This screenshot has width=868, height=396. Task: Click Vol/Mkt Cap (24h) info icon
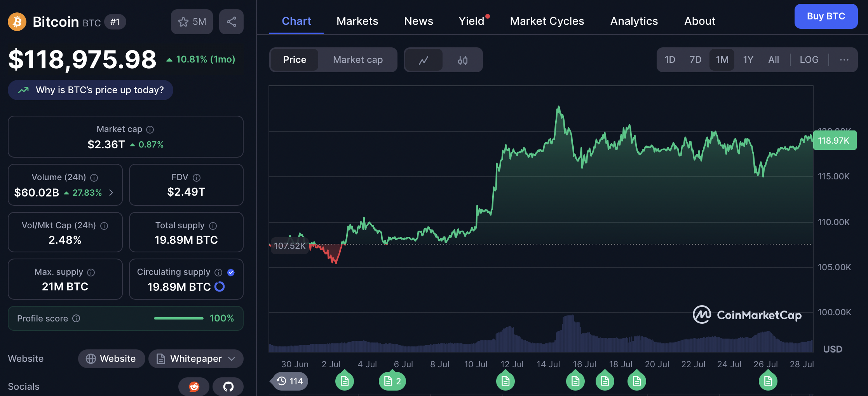point(104,226)
